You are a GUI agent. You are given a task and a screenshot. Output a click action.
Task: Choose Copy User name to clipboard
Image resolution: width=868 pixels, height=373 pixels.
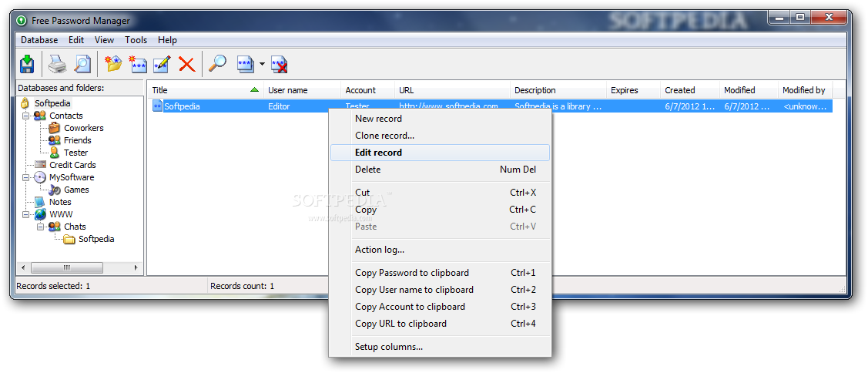point(440,289)
